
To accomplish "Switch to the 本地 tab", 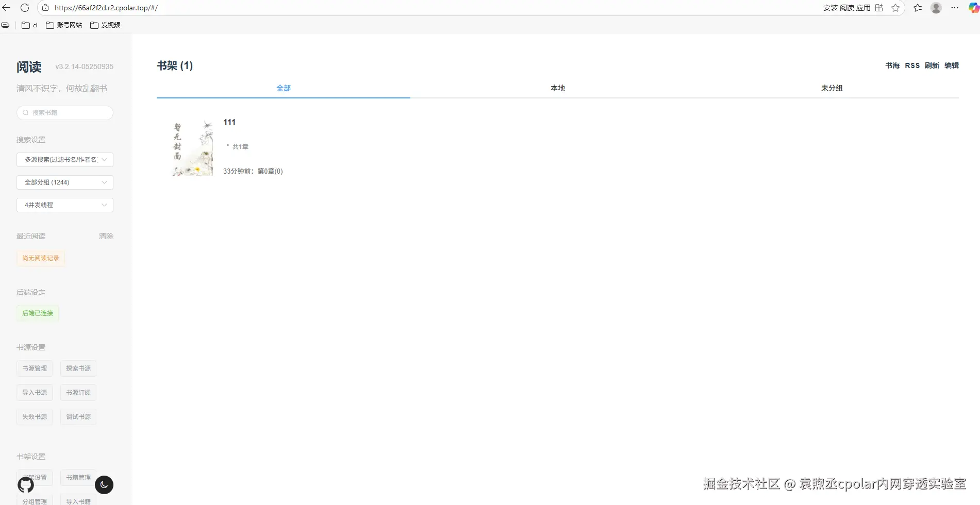I will pos(558,88).
